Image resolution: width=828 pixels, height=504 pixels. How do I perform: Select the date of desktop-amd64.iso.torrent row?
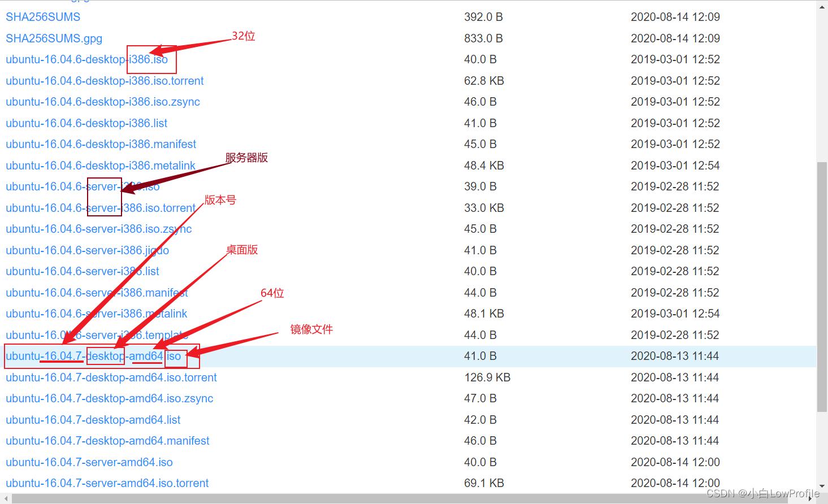tap(675, 377)
